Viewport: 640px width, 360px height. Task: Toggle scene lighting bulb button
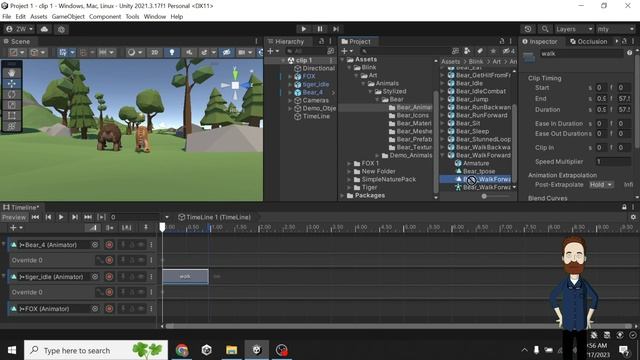pos(172,52)
